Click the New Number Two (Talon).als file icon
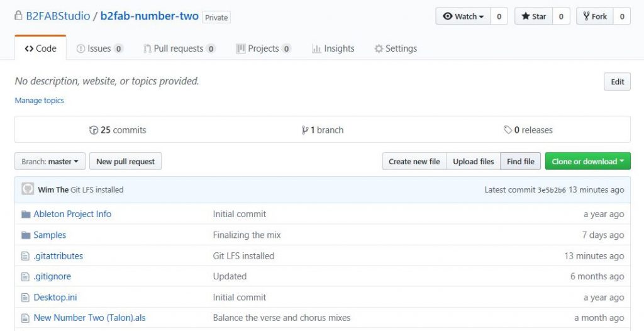Viewport: 644px width, 331px height. [x=25, y=318]
